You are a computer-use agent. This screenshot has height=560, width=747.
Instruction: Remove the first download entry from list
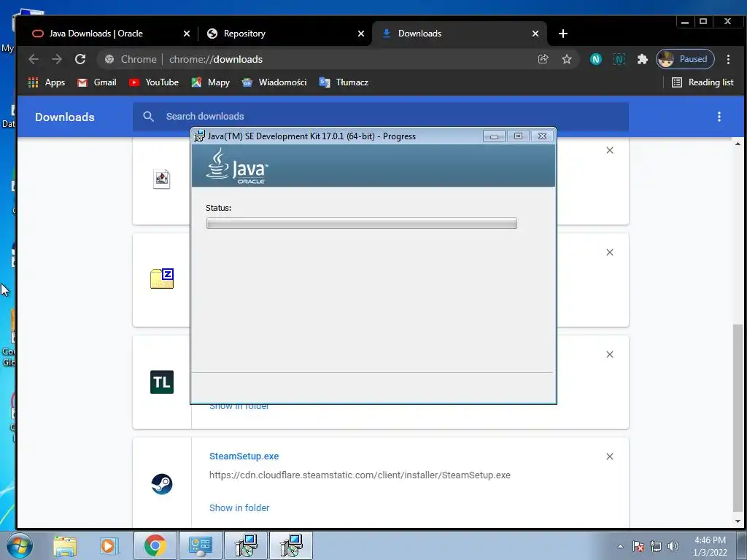point(610,150)
